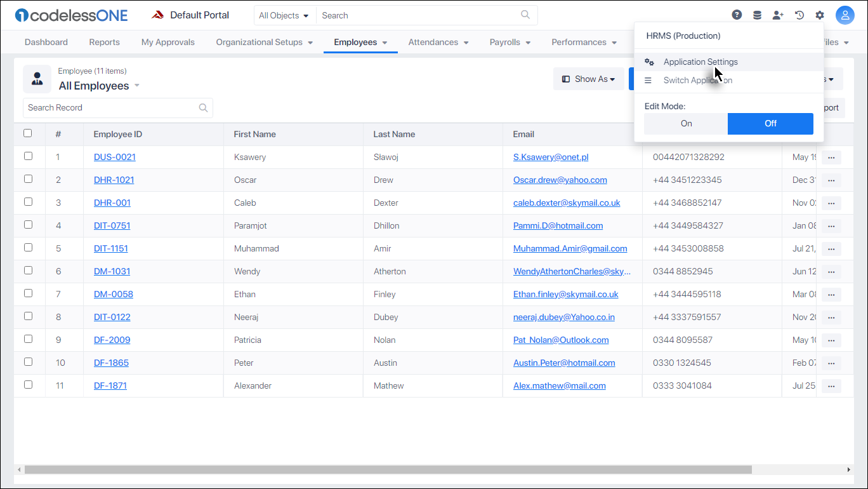Click the magnifier icon in Search Record
This screenshot has width=868, height=489.
[x=203, y=108]
